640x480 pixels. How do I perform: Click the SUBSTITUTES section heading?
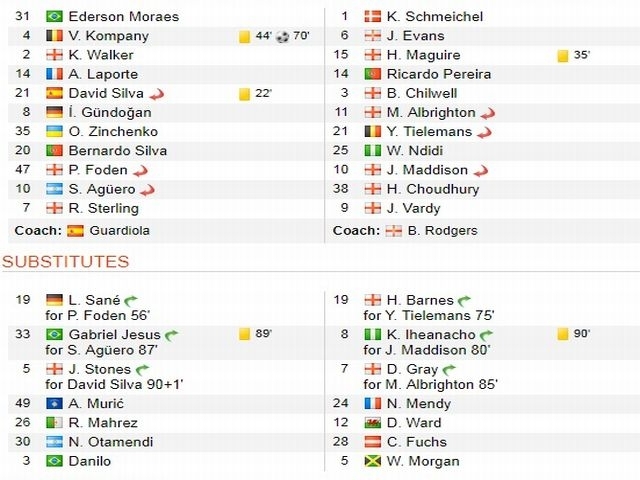click(x=66, y=262)
